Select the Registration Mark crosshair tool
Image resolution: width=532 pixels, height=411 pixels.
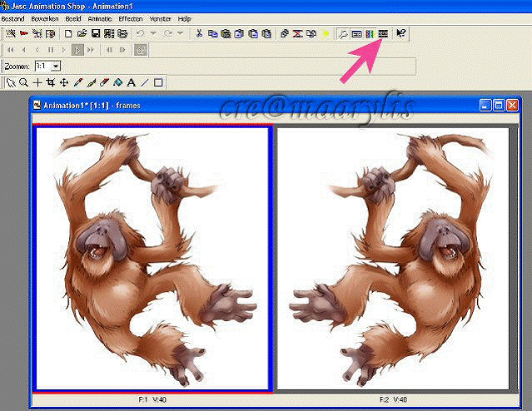pyautogui.click(x=37, y=82)
